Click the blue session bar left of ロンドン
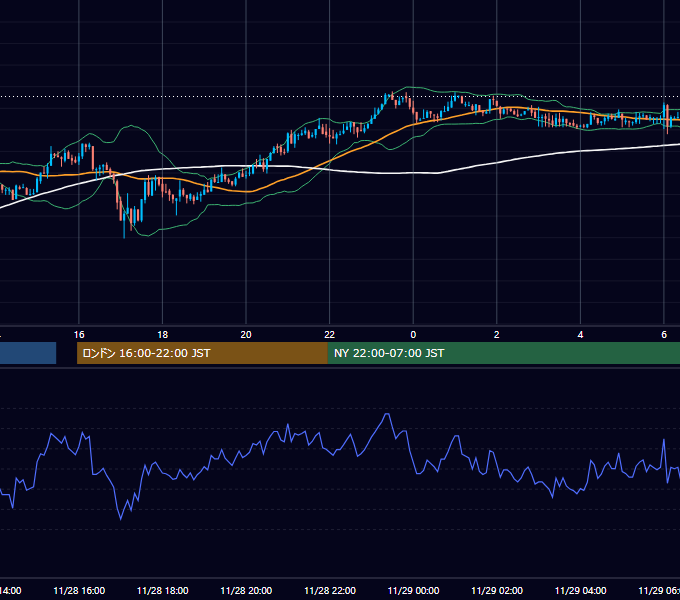680x600 pixels. 28,353
